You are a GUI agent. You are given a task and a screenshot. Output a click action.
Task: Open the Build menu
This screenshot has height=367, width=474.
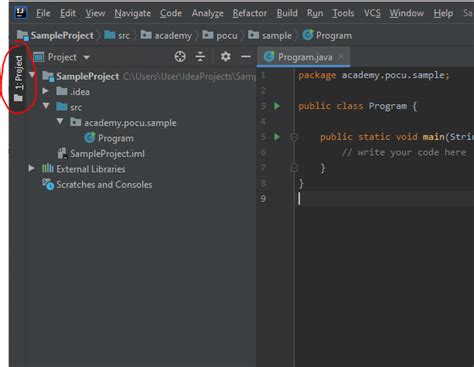pos(287,13)
